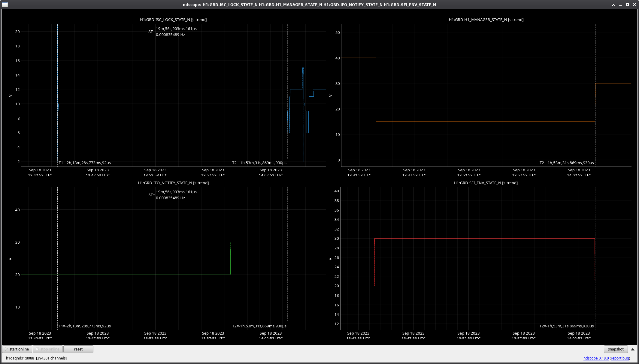Viewport: 639px width, 364px height.
Task: Click the 13:57:53 time tick in SEI_ENV plot
Action: coord(523,335)
